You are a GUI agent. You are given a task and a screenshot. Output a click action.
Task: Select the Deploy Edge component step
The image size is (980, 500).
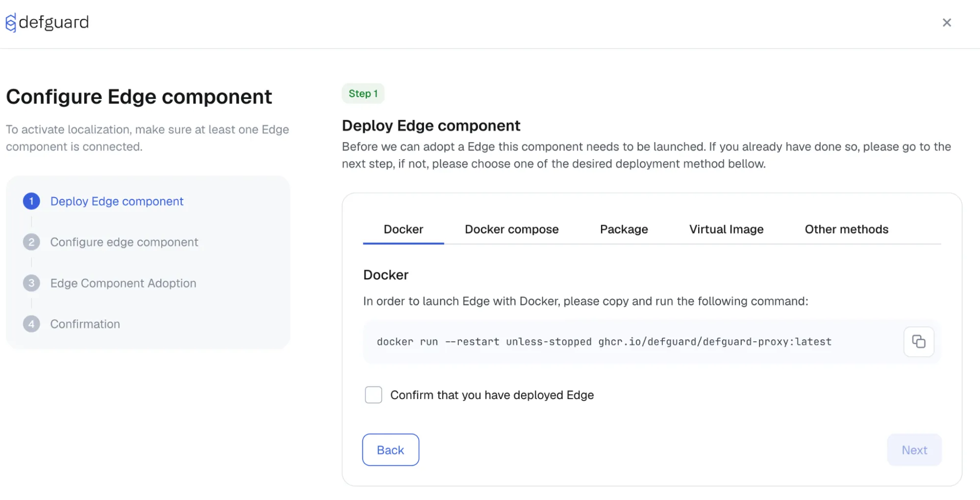point(116,201)
